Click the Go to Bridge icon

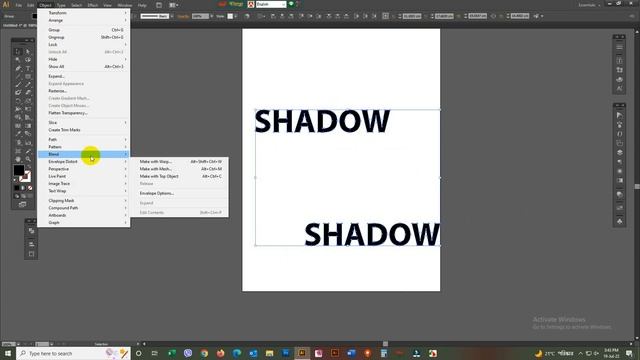159,5
